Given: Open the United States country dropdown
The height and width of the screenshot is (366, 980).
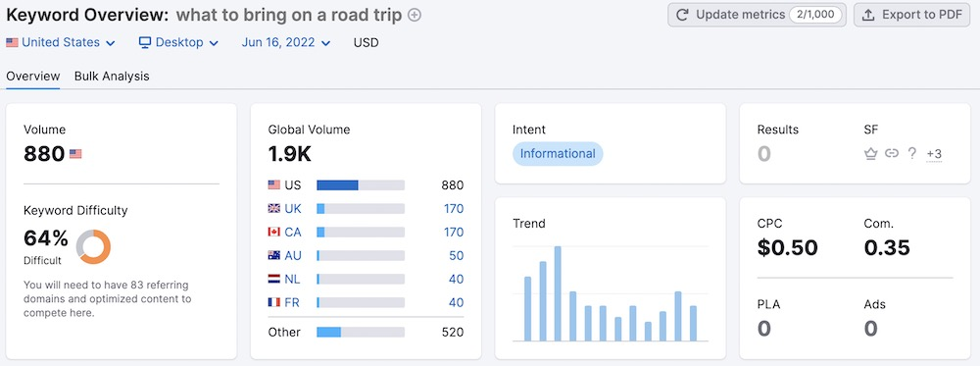Looking at the screenshot, I should [x=61, y=42].
